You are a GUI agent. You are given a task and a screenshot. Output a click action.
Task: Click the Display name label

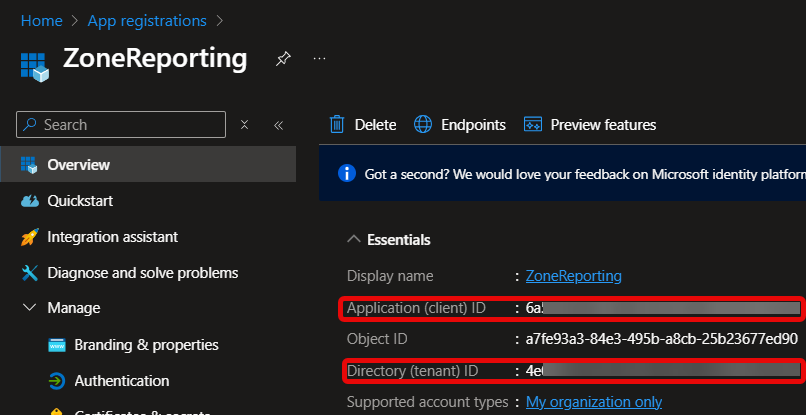point(390,276)
